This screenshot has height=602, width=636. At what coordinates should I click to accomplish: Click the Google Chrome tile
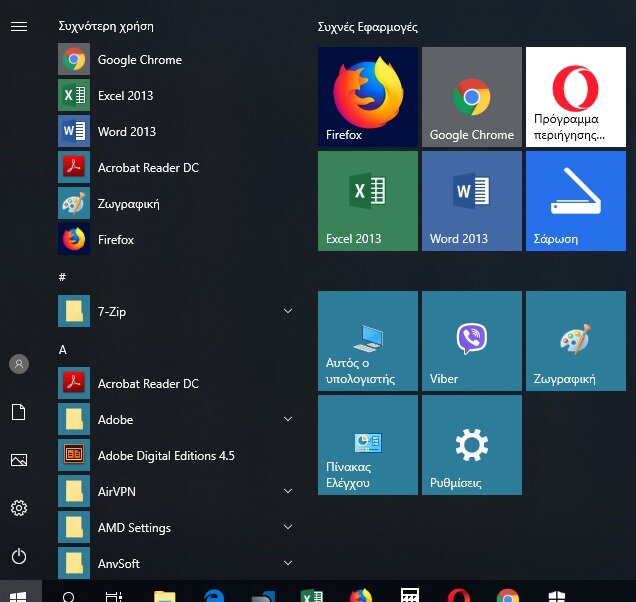[x=472, y=97]
